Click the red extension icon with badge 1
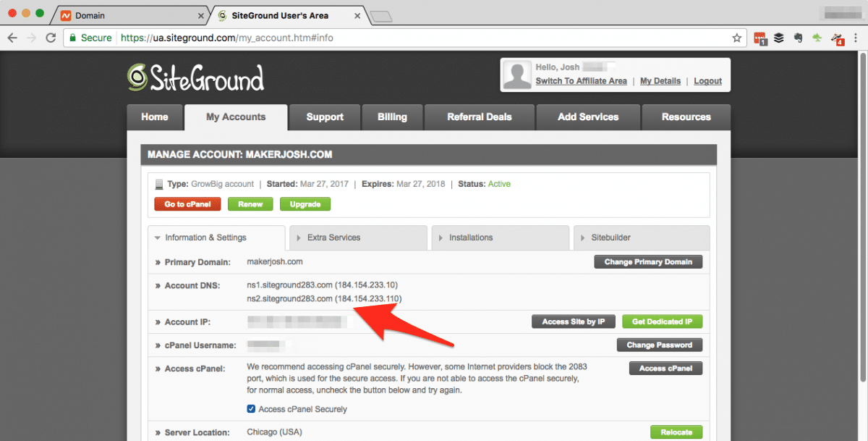The width and height of the screenshot is (868, 441). 760,38
